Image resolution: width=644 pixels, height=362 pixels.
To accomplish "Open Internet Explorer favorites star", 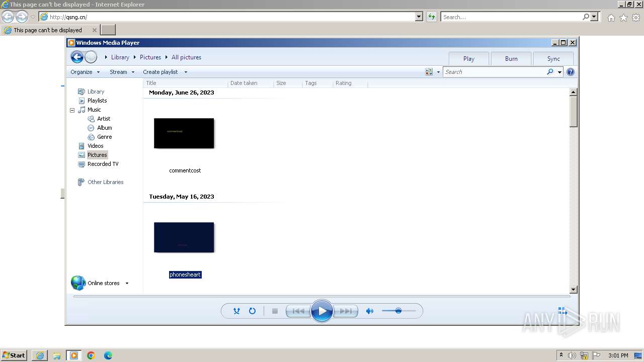I will click(x=623, y=18).
